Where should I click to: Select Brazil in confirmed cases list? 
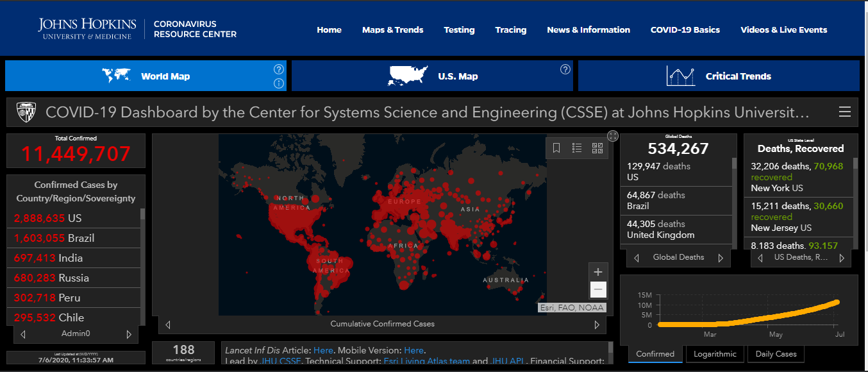(73, 238)
